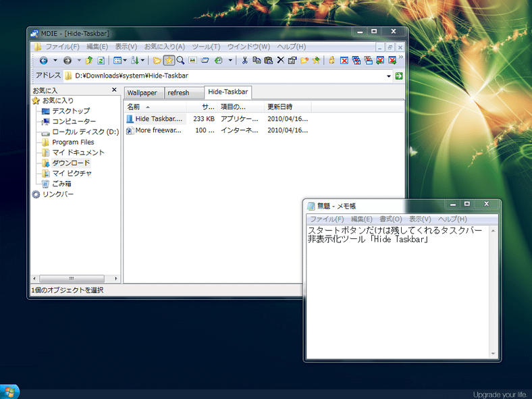Open the お気に入り(A) menu
Viewport: 532px width, 399px height.
[x=165, y=47]
